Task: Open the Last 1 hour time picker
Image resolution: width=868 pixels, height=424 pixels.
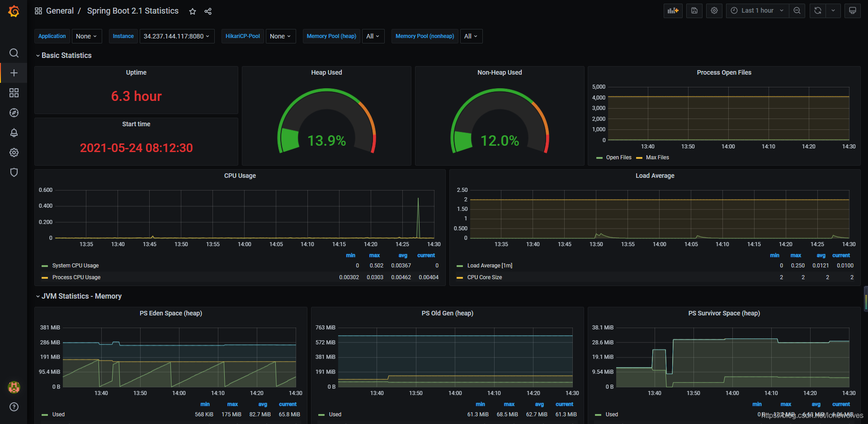Action: 757,10
